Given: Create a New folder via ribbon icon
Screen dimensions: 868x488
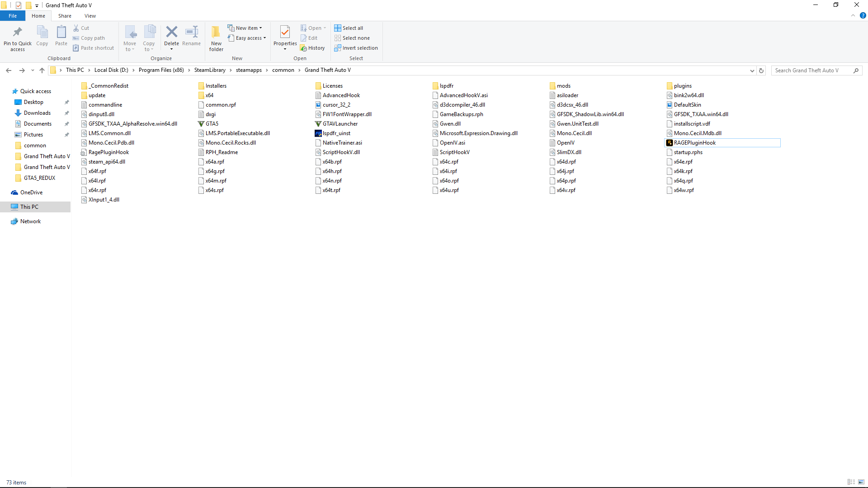Looking at the screenshot, I should coord(216,32).
